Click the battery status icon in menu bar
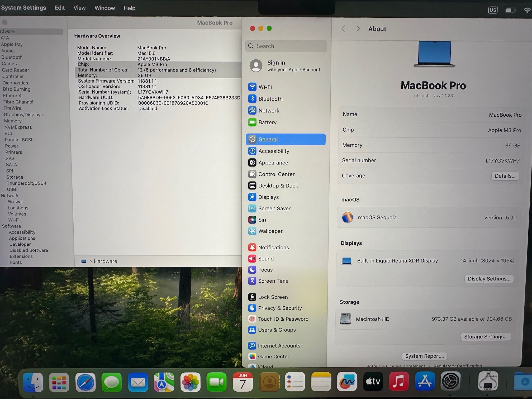This screenshot has width=532, height=399. [510, 10]
